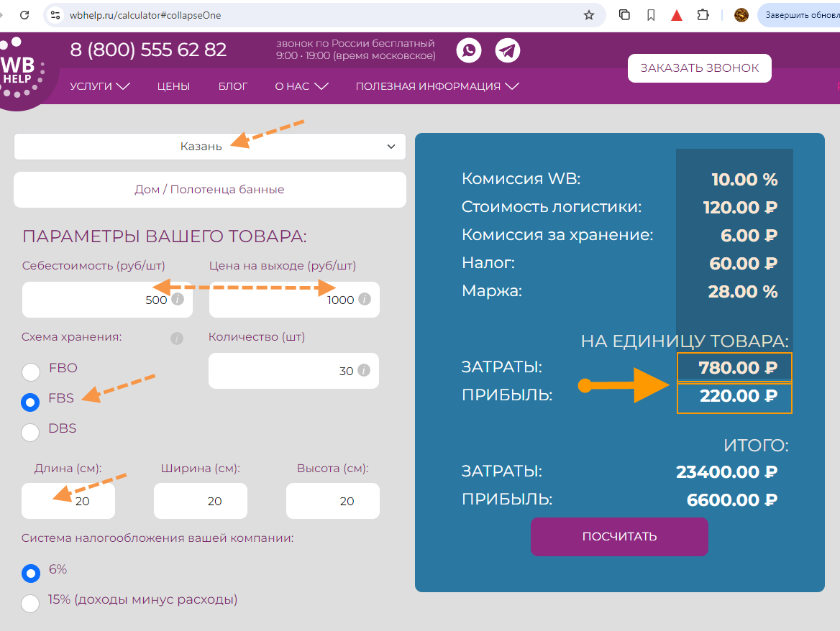Bookmark this page with the star icon
This screenshot has width=840, height=631.
589,15
